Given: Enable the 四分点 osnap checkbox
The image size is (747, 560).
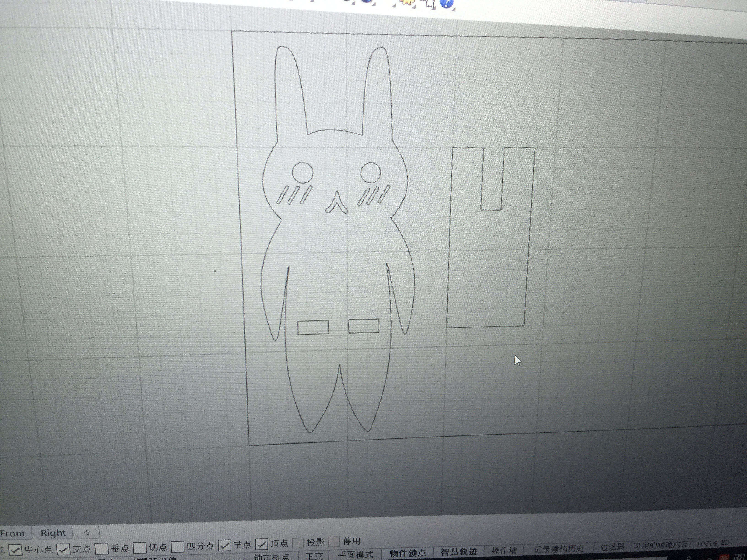Looking at the screenshot, I should pos(177,547).
